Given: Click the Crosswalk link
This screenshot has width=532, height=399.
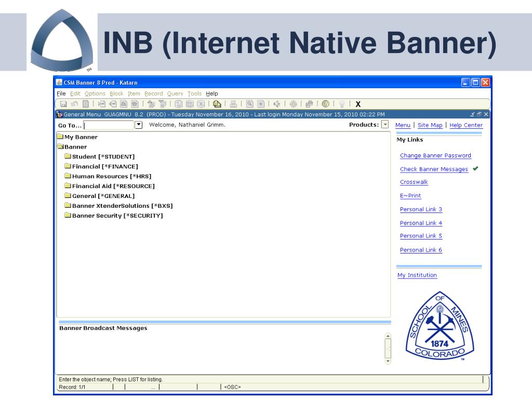Looking at the screenshot, I should click(414, 182).
